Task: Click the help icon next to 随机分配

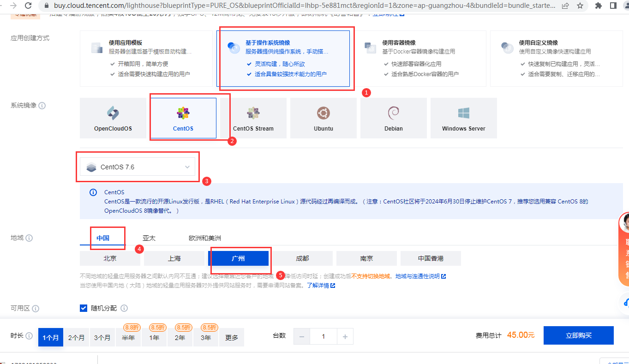Action: click(124, 308)
